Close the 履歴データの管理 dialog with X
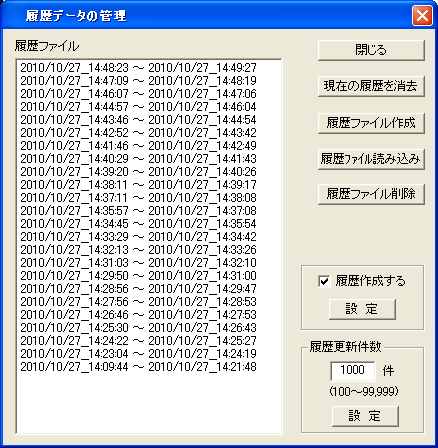 pos(422,15)
